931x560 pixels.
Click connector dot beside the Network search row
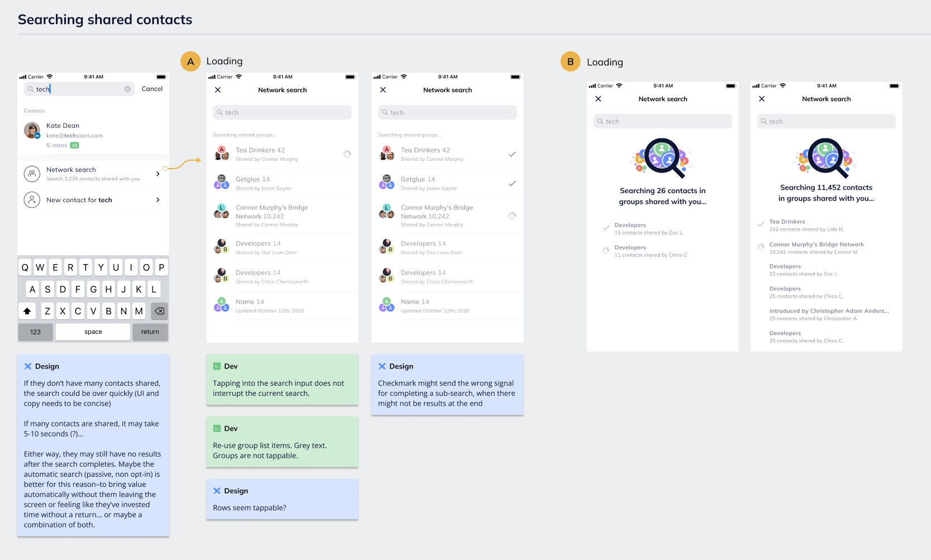tap(165, 168)
